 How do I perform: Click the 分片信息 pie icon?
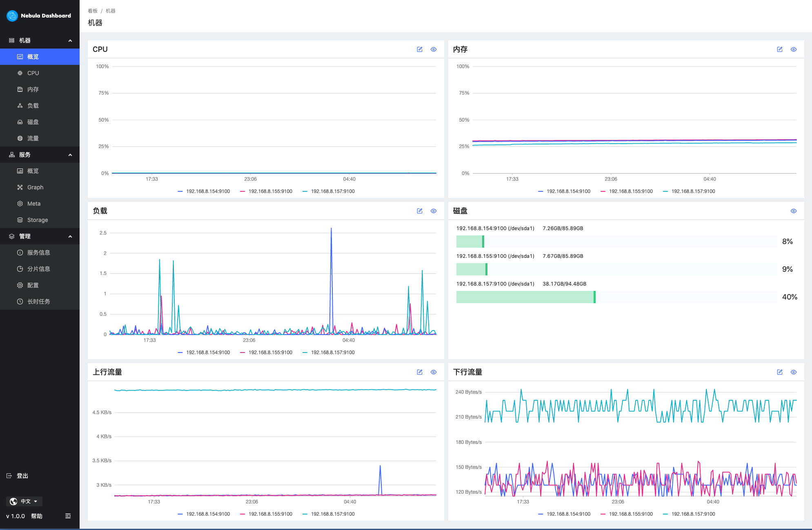point(20,269)
